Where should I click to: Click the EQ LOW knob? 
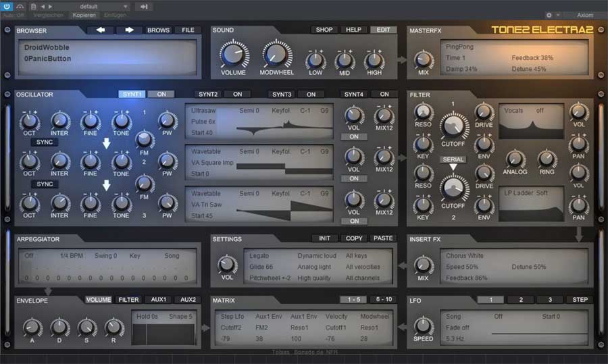(315, 61)
